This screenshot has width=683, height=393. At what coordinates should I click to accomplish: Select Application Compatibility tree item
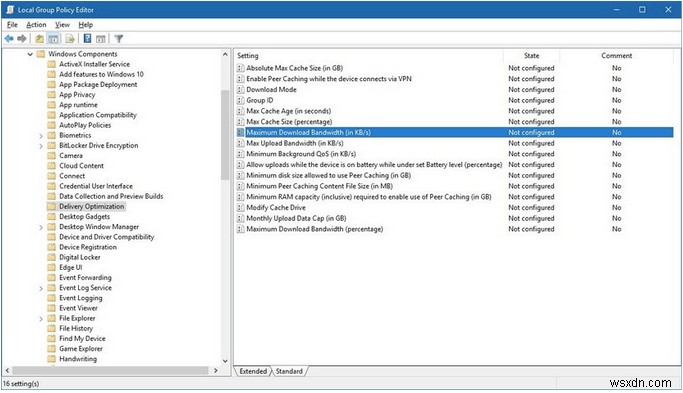click(x=98, y=115)
